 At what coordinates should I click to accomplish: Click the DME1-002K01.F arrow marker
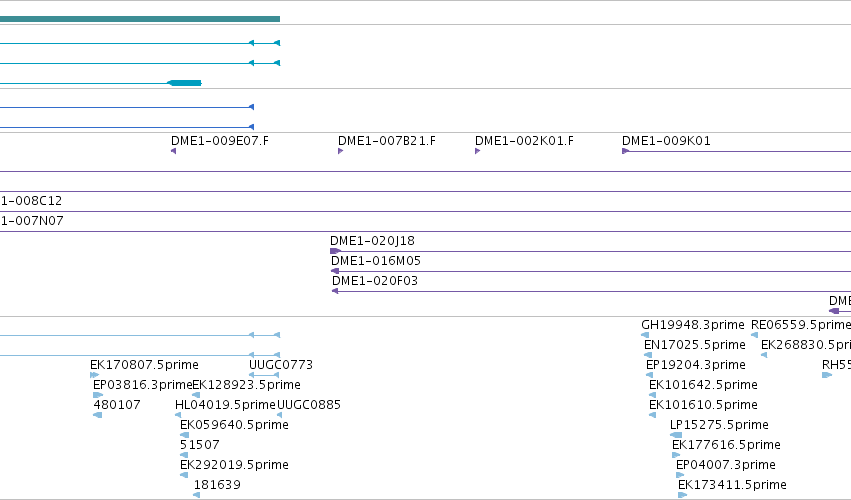point(478,151)
